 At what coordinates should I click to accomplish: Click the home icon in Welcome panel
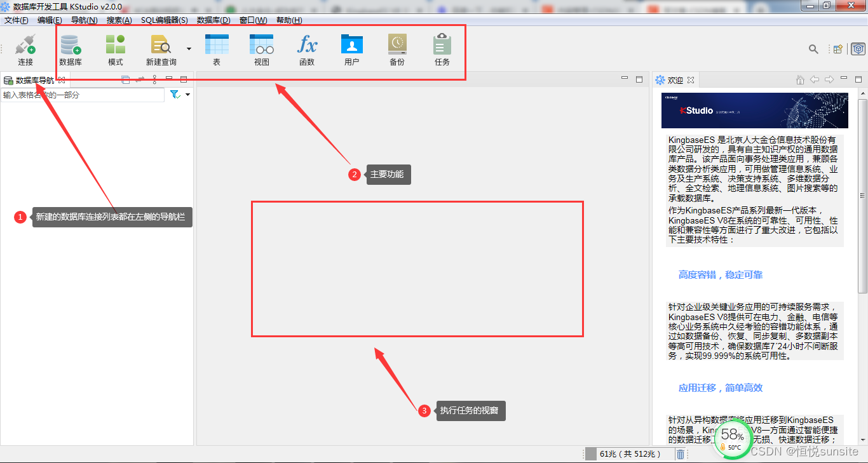pos(801,79)
